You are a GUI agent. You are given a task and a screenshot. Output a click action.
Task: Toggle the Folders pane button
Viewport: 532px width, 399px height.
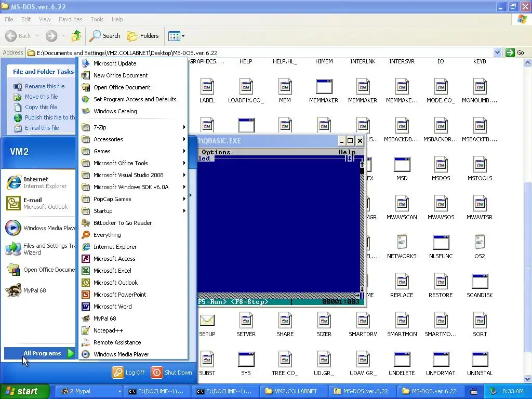point(143,36)
